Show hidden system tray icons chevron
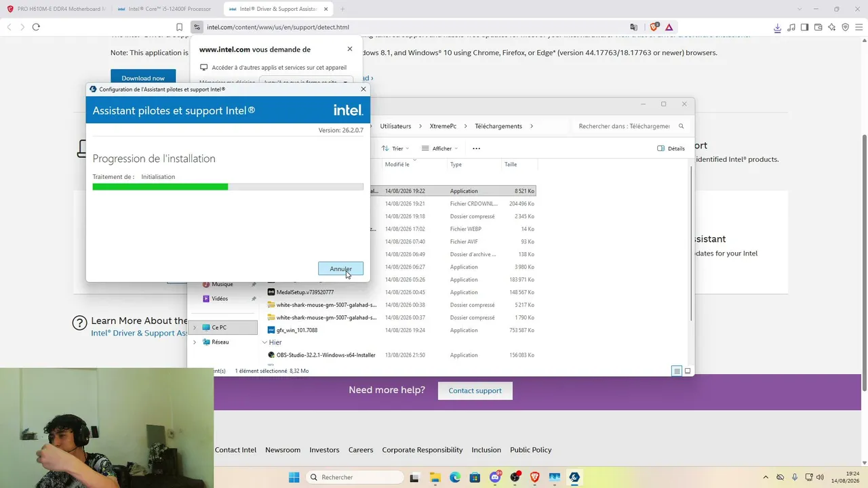 [766, 477]
